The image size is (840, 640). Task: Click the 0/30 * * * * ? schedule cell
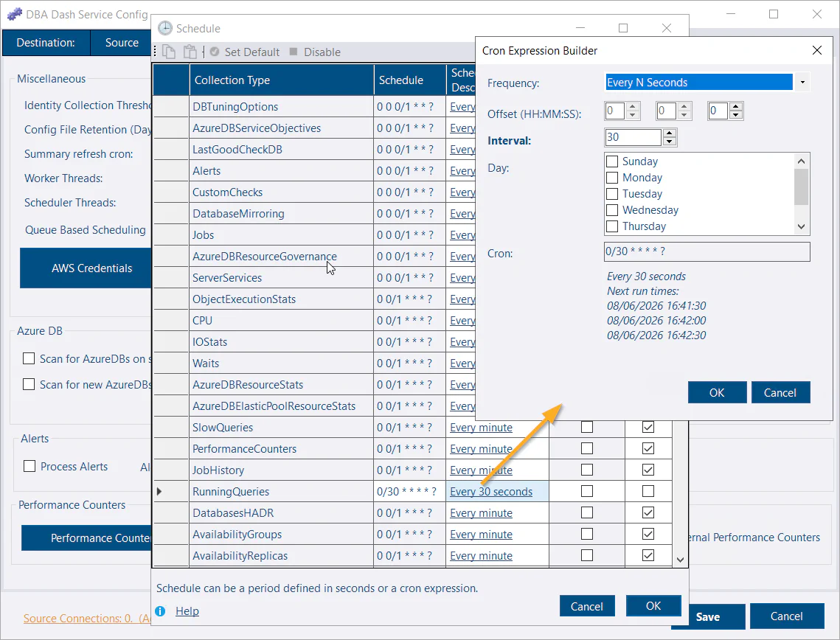(x=410, y=492)
